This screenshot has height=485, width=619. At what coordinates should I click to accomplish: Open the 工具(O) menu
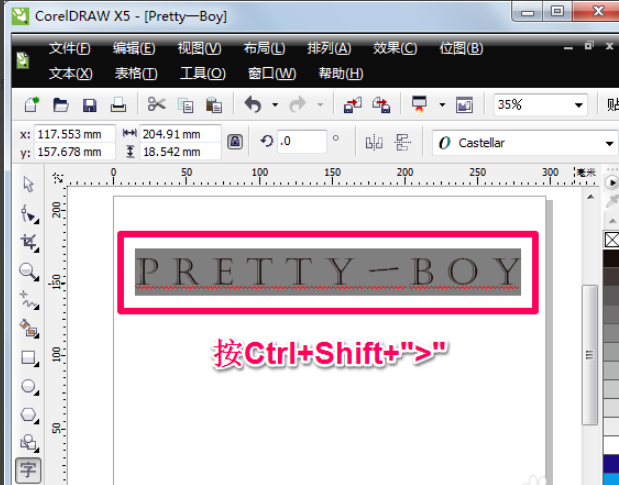pyautogui.click(x=203, y=73)
